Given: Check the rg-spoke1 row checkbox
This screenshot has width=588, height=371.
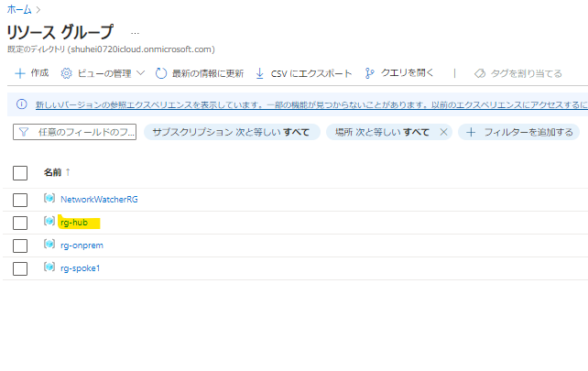Looking at the screenshot, I should coord(20,268).
